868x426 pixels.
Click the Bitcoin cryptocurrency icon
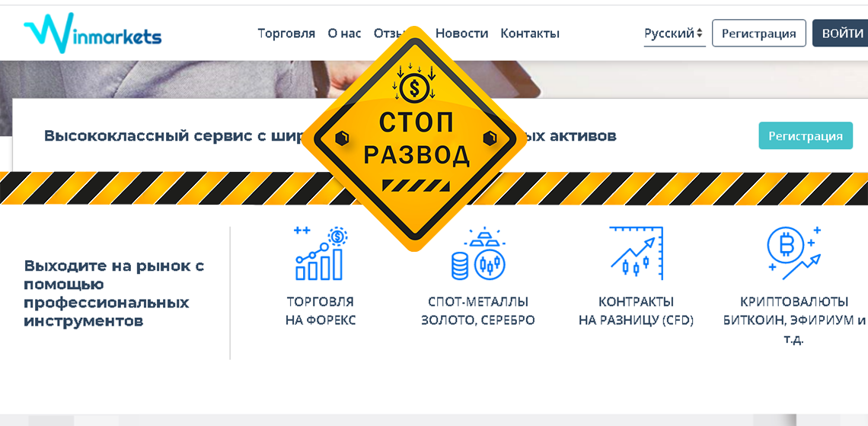(794, 253)
